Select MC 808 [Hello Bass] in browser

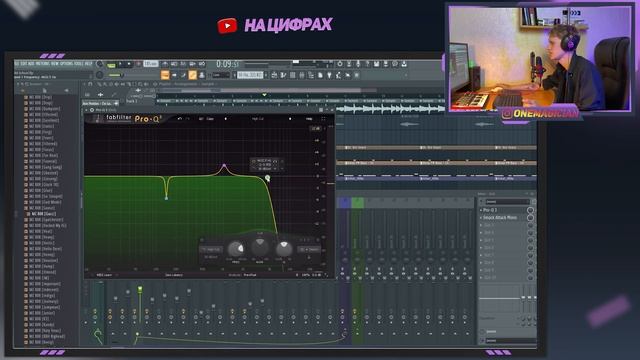(45, 249)
